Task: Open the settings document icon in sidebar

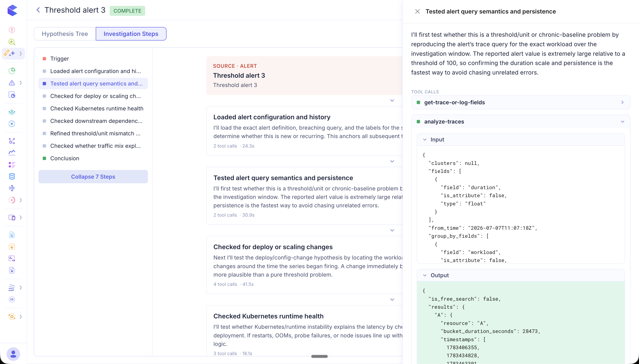Action: [12, 270]
